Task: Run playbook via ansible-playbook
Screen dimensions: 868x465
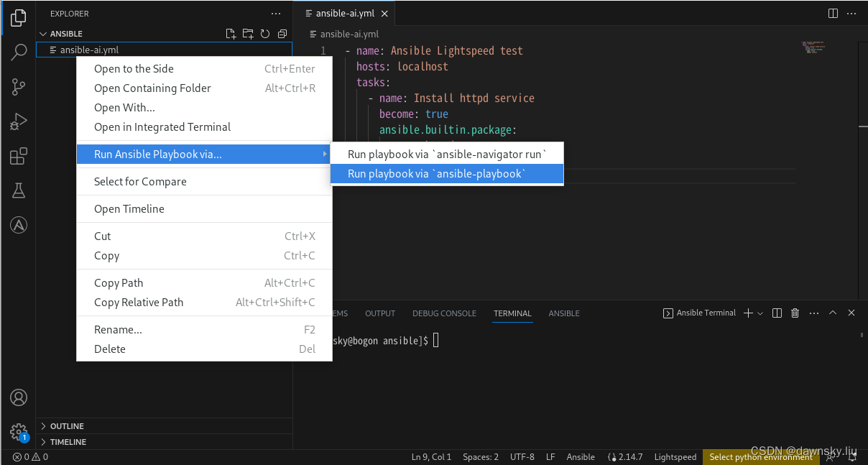Action: (447, 173)
